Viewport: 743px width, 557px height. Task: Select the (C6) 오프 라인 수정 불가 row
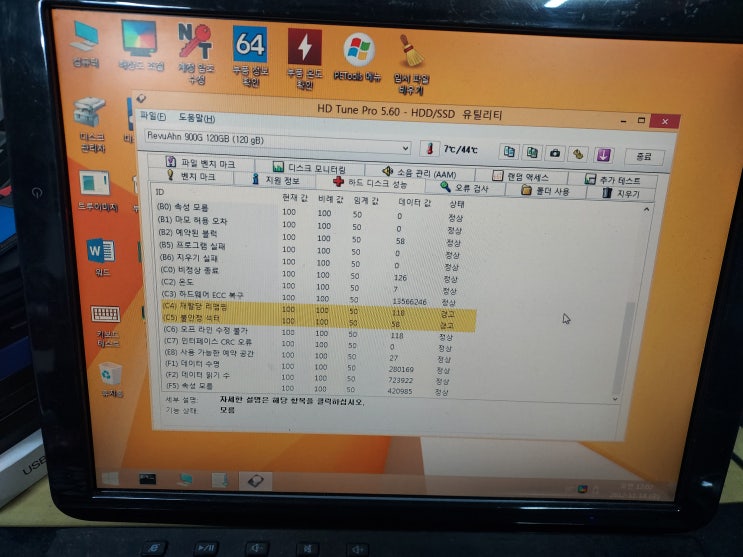(310, 332)
